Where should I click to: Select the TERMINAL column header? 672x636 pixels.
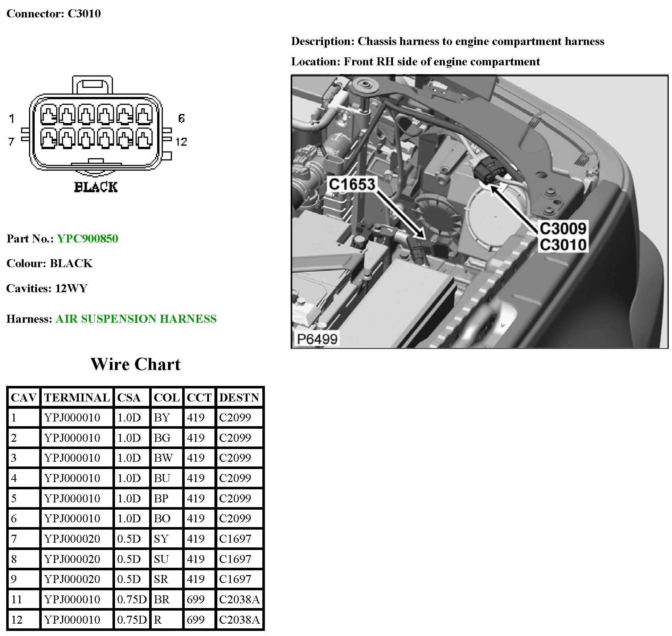click(x=77, y=397)
